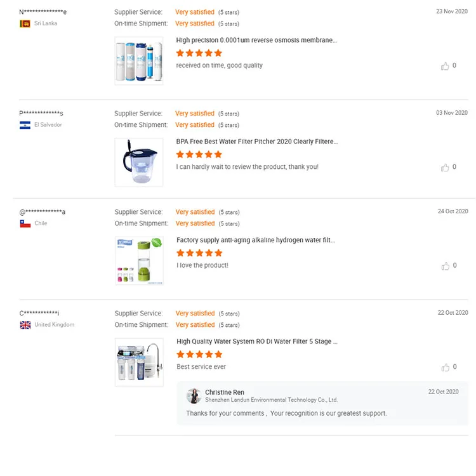Screen dimensions: 476x476
Task: Click the El Salvador flag icon
Action: point(25,125)
